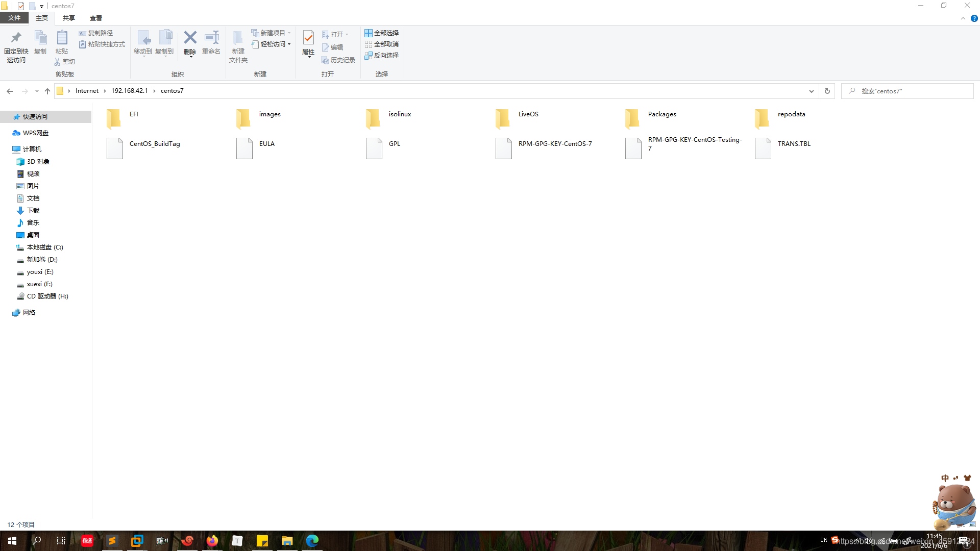Click the Help question mark icon

tap(974, 18)
